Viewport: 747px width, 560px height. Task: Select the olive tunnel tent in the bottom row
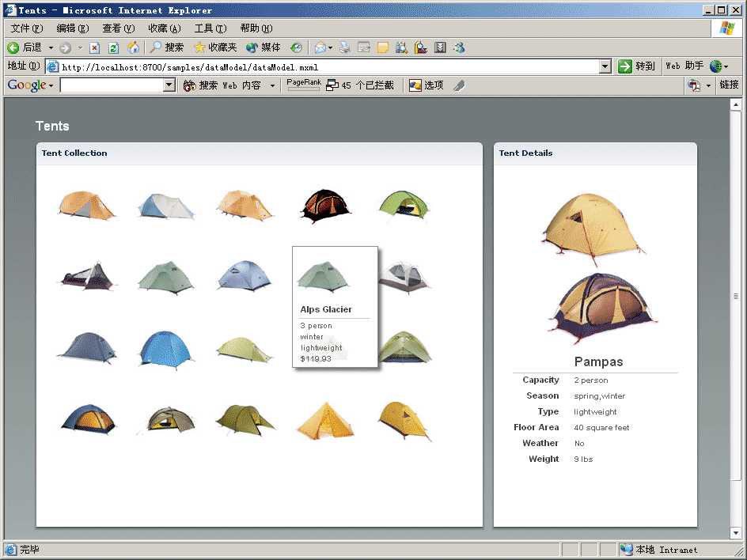pyautogui.click(x=245, y=419)
